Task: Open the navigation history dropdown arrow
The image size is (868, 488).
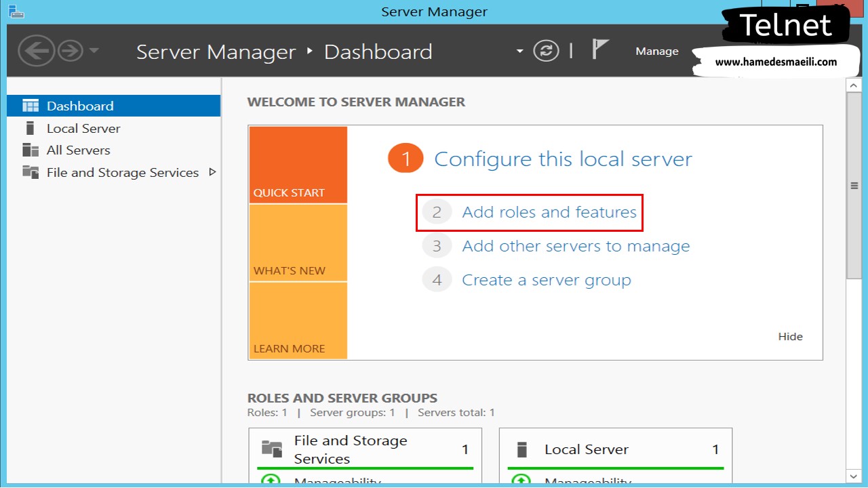Action: [x=94, y=51]
